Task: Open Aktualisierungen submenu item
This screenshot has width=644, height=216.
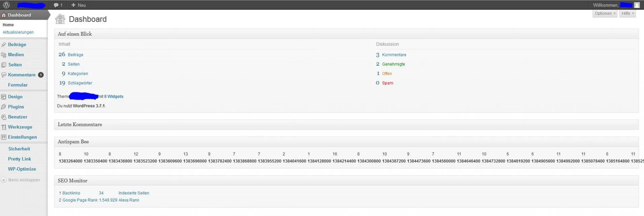Action: click(18, 32)
